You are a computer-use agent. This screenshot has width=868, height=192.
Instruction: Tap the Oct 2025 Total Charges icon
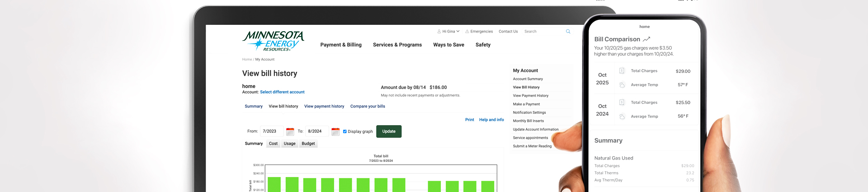[622, 71]
